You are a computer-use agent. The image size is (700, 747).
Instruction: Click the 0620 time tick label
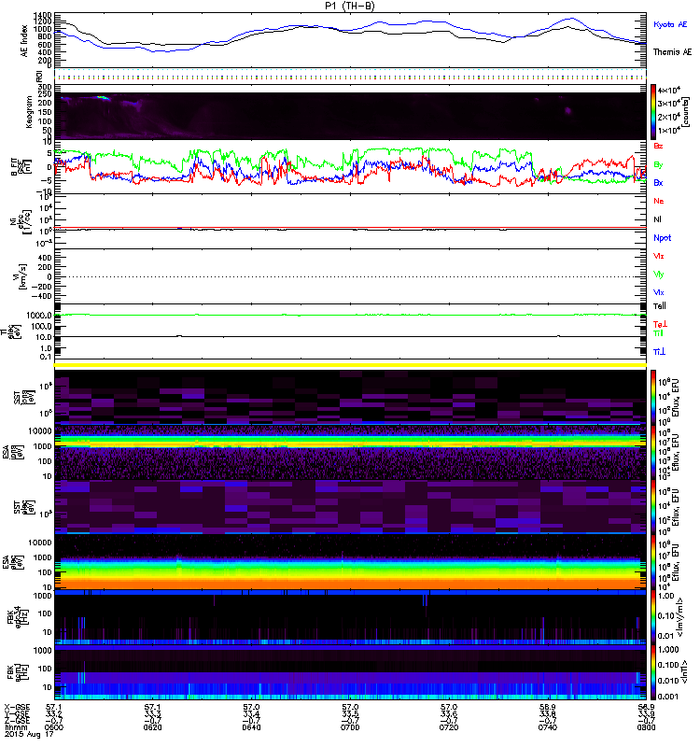point(155,729)
